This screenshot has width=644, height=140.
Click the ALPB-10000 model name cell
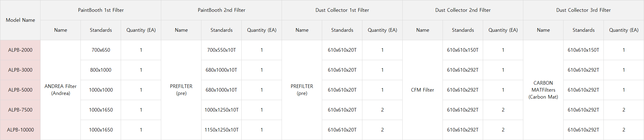20,130
